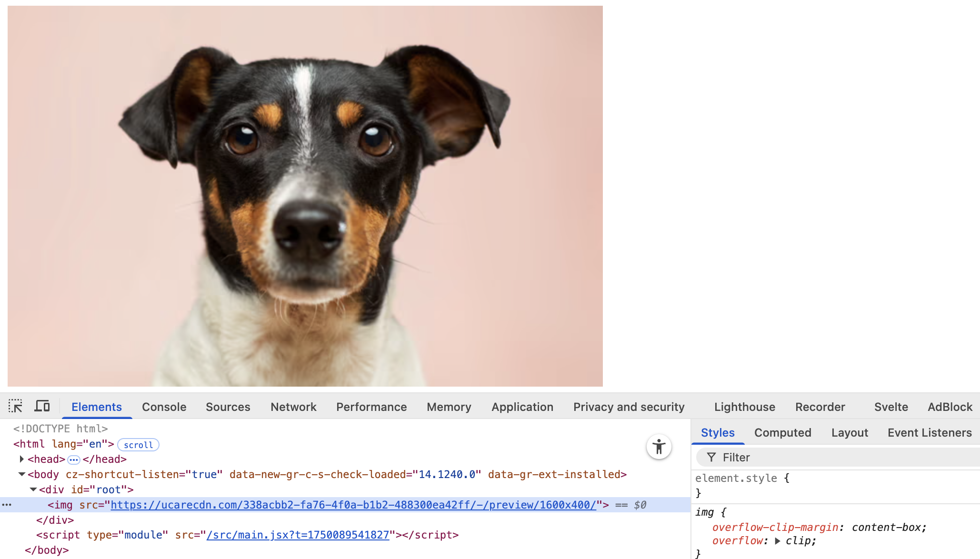Open the Network panel
This screenshot has height=559, width=980.
coord(293,407)
